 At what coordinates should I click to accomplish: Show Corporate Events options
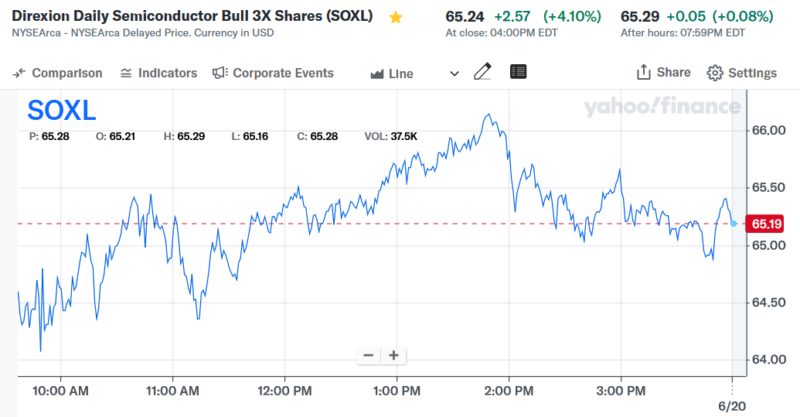click(x=273, y=73)
